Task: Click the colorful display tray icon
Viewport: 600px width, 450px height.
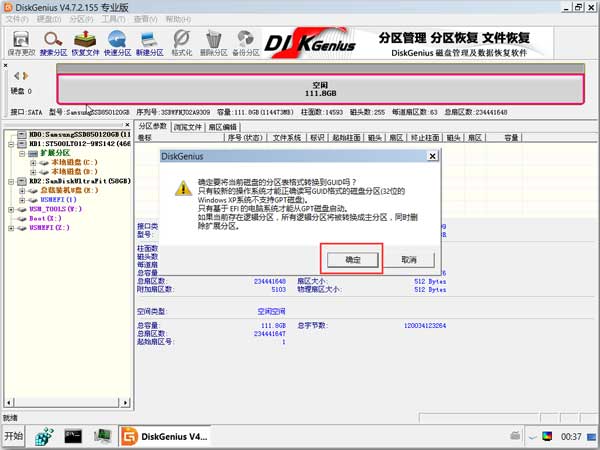Action: pyautogui.click(x=547, y=436)
